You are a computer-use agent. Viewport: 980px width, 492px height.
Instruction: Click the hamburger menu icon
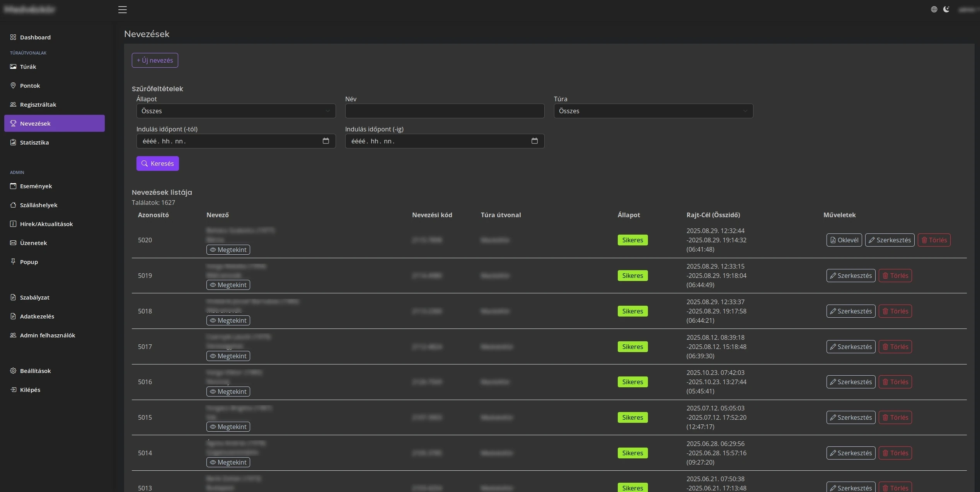(123, 10)
